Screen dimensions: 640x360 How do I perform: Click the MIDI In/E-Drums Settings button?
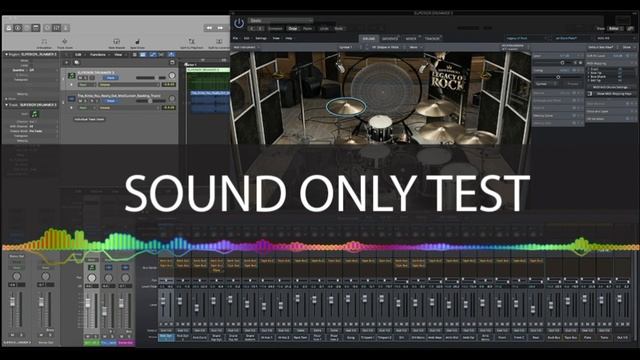(610, 87)
